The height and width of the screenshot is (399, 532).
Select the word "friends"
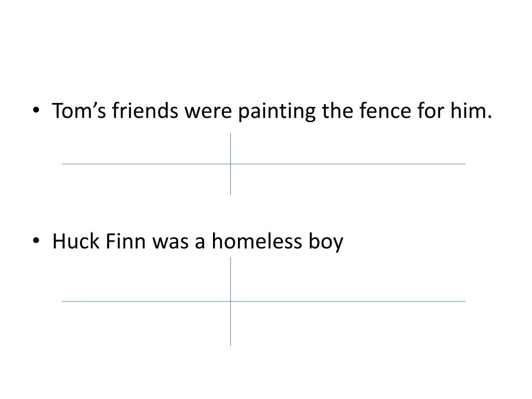tap(145, 110)
